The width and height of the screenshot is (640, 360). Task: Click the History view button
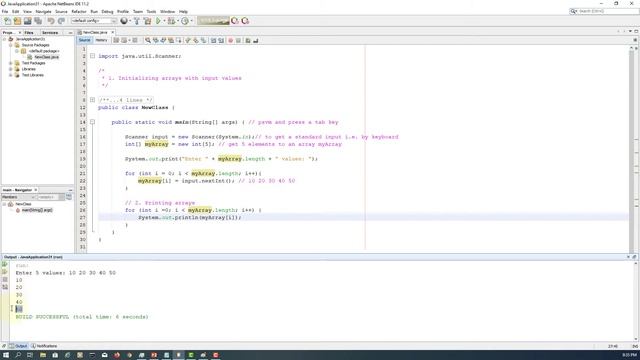pyautogui.click(x=101, y=40)
